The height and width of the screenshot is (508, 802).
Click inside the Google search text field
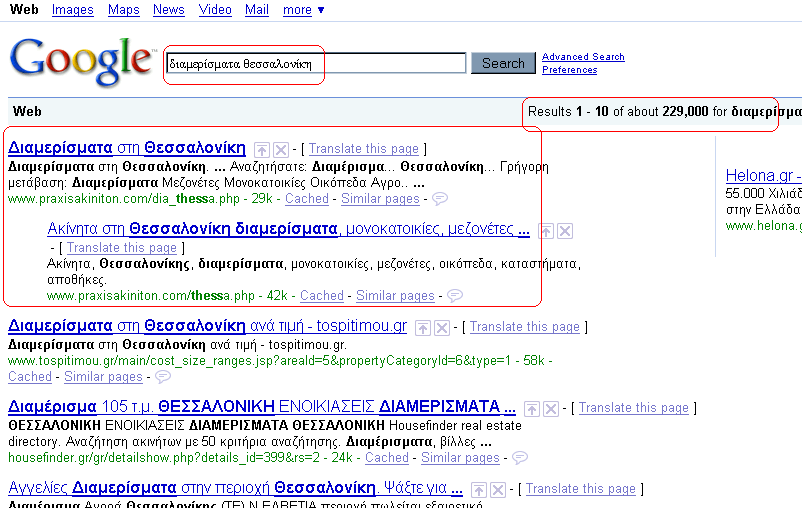click(x=316, y=64)
